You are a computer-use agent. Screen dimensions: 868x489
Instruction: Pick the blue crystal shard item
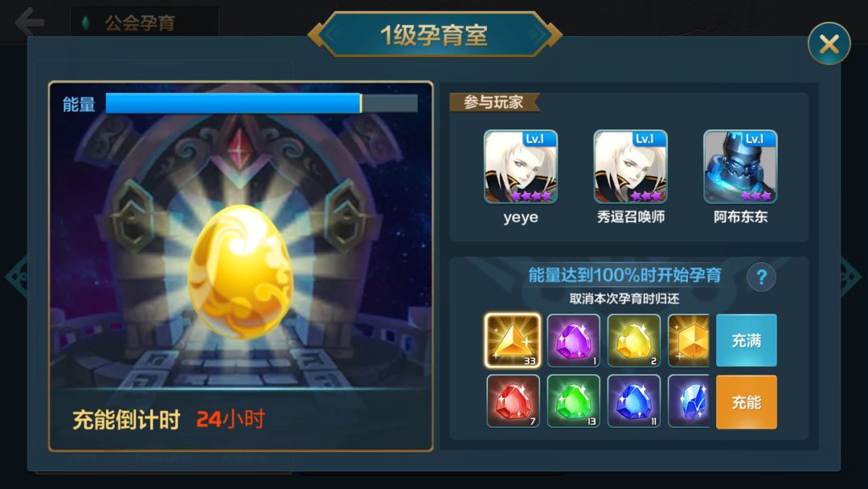(x=689, y=401)
